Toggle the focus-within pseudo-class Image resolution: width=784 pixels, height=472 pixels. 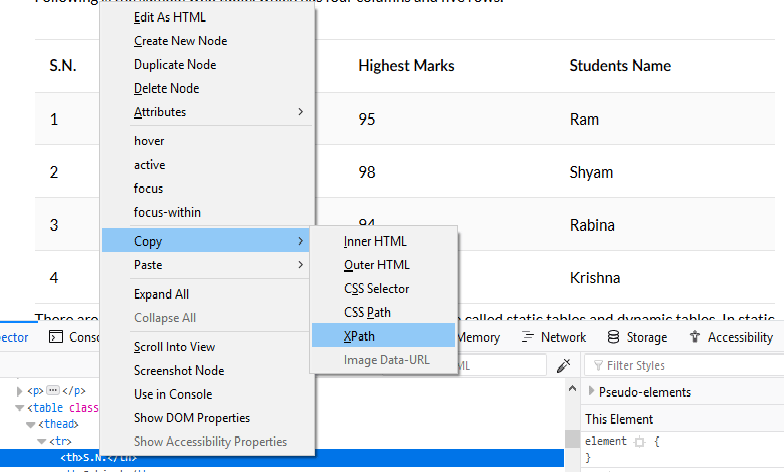[x=167, y=212]
